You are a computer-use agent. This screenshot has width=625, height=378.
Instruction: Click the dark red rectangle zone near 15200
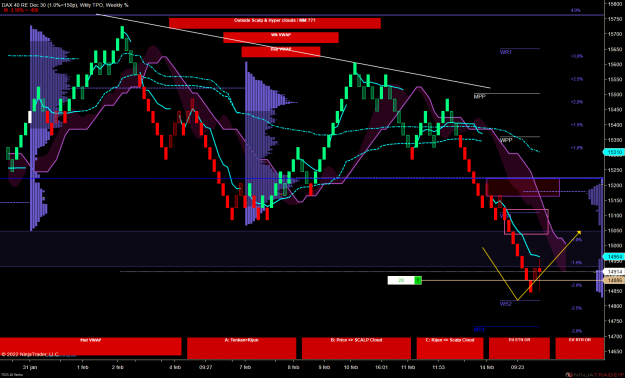pos(523,187)
